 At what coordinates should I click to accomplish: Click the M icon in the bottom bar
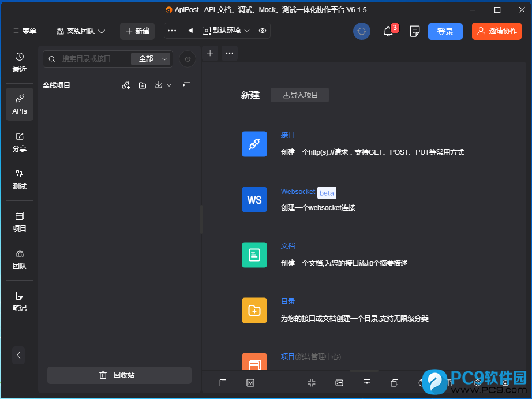click(250, 383)
